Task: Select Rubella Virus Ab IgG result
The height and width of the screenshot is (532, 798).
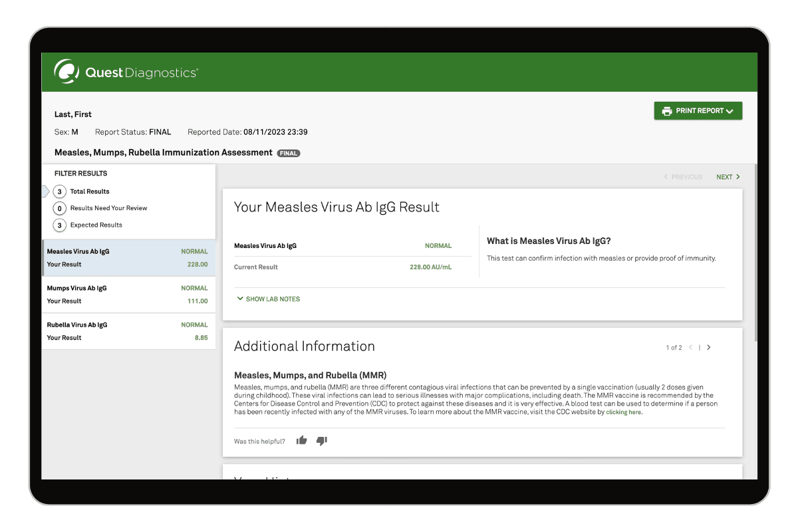Action: click(128, 331)
